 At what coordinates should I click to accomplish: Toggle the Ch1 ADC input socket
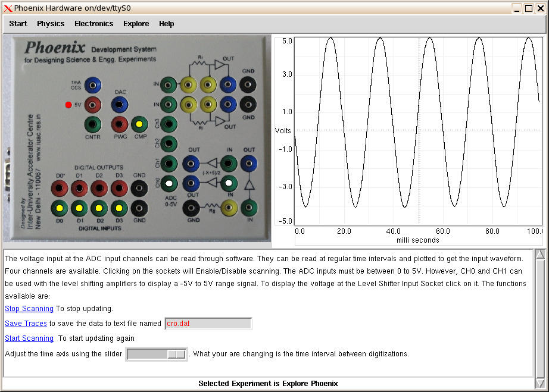169,164
